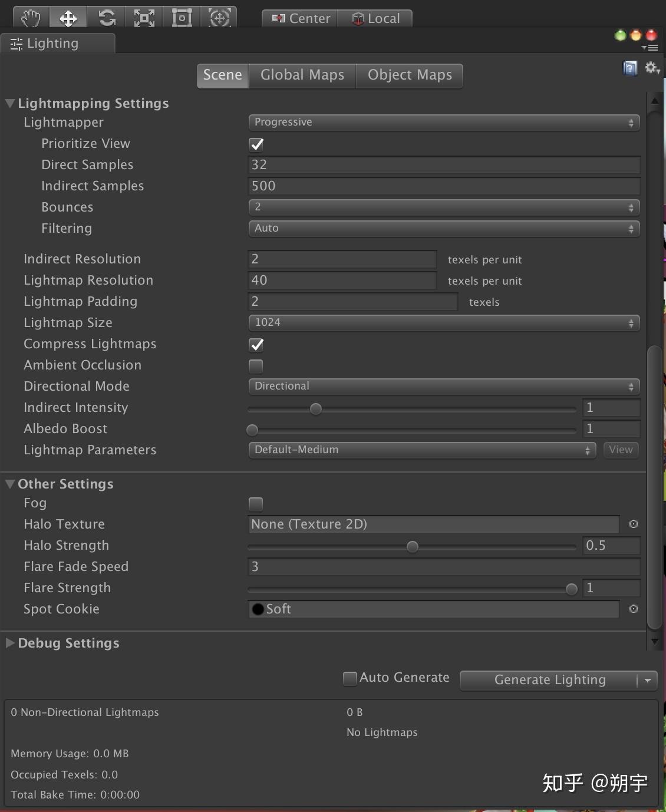Image resolution: width=666 pixels, height=812 pixels.
Task: Click the Halo Texture object picker circle
Action: point(633,524)
